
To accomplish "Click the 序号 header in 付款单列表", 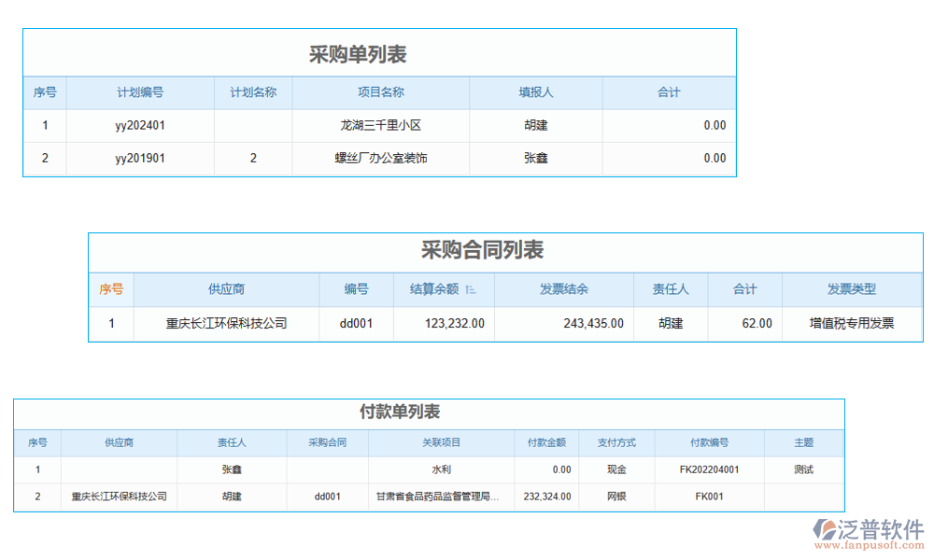I will click(37, 442).
